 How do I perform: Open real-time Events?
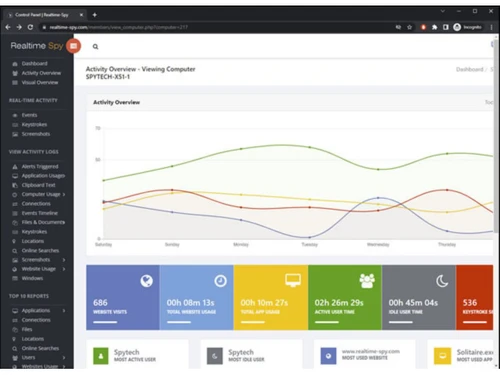pyautogui.click(x=29, y=115)
